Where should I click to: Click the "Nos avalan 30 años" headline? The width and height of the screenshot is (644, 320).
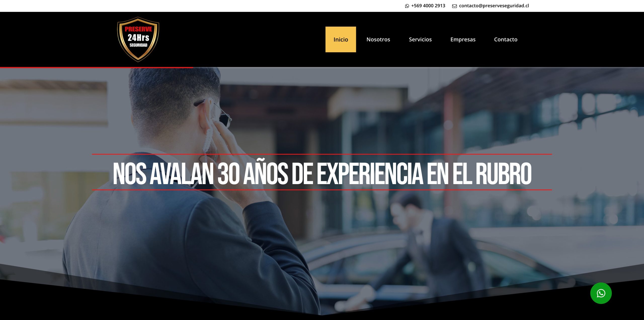tap(322, 173)
